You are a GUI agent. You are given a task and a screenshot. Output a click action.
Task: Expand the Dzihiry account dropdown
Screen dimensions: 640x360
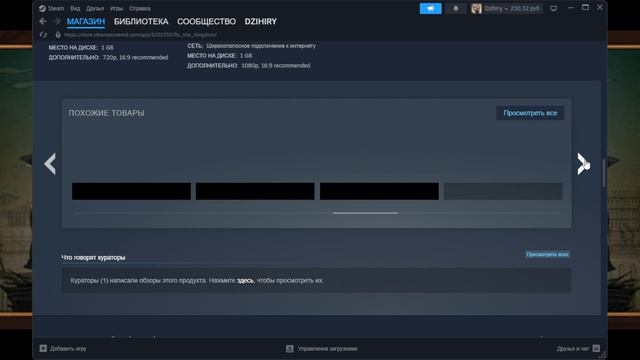(x=507, y=8)
